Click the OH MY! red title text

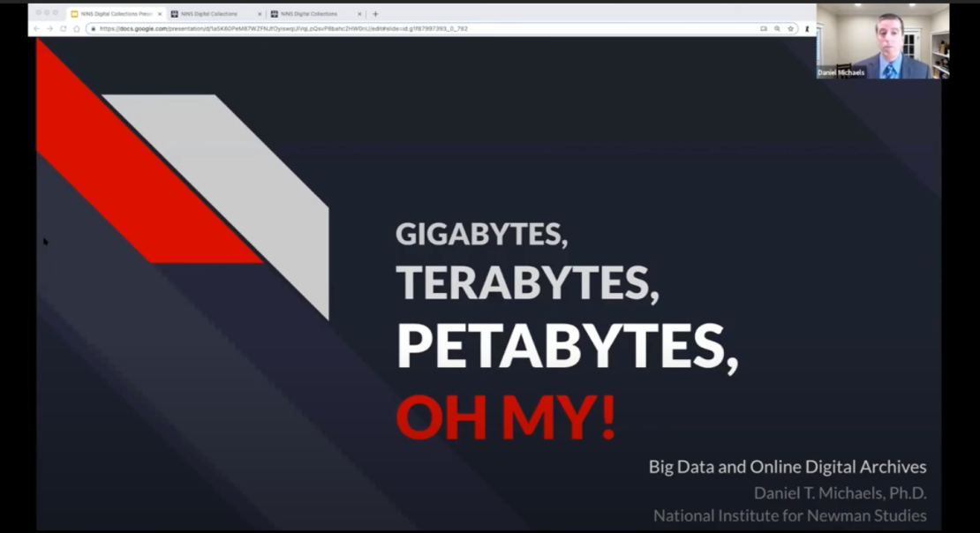pos(504,417)
